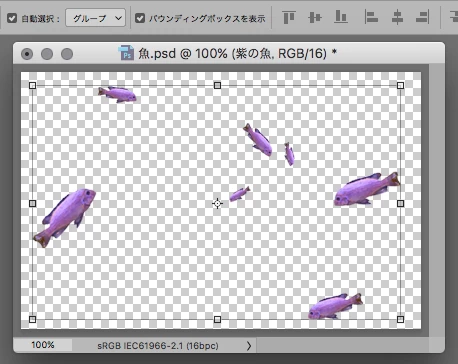Align top edges of layers
Image resolution: width=458 pixels, height=364 pixels.
pos(289,17)
